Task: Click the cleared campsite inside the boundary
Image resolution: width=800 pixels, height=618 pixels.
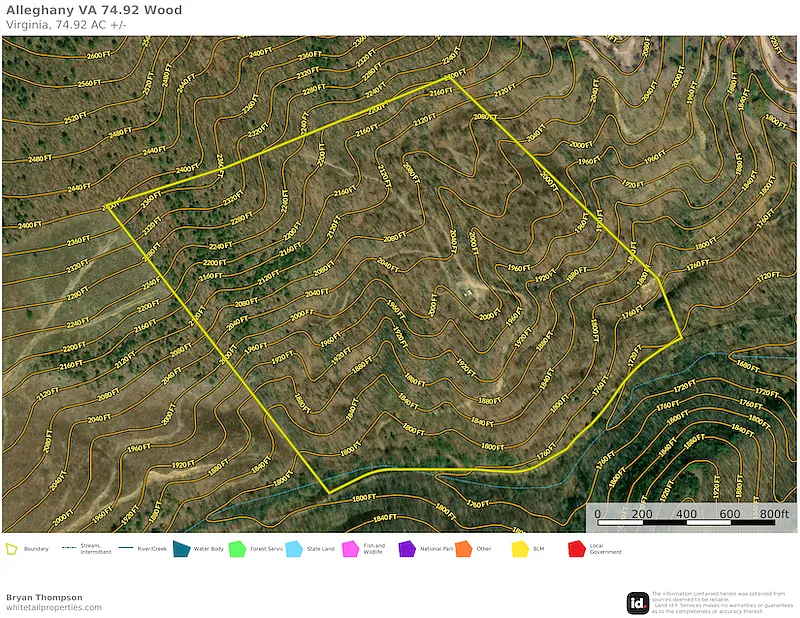Action: click(467, 292)
